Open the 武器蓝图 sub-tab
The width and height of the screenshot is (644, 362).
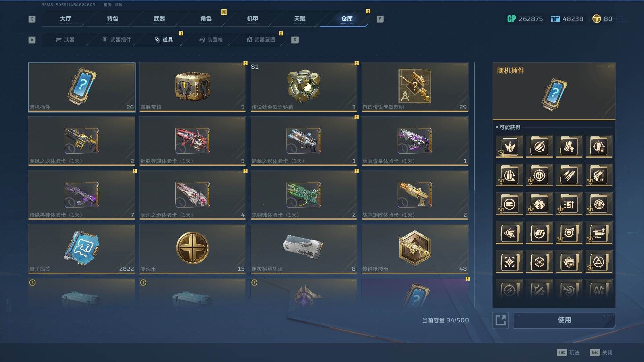click(x=261, y=39)
